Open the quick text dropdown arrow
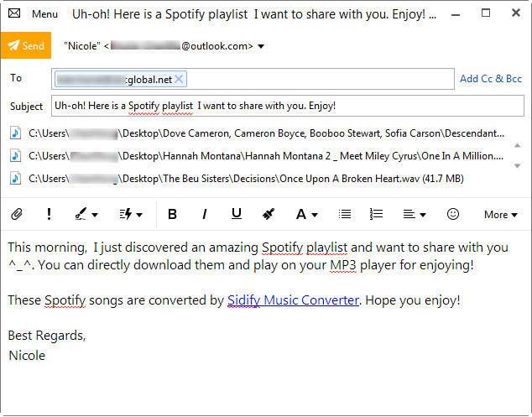The height and width of the screenshot is (417, 532). 139,215
